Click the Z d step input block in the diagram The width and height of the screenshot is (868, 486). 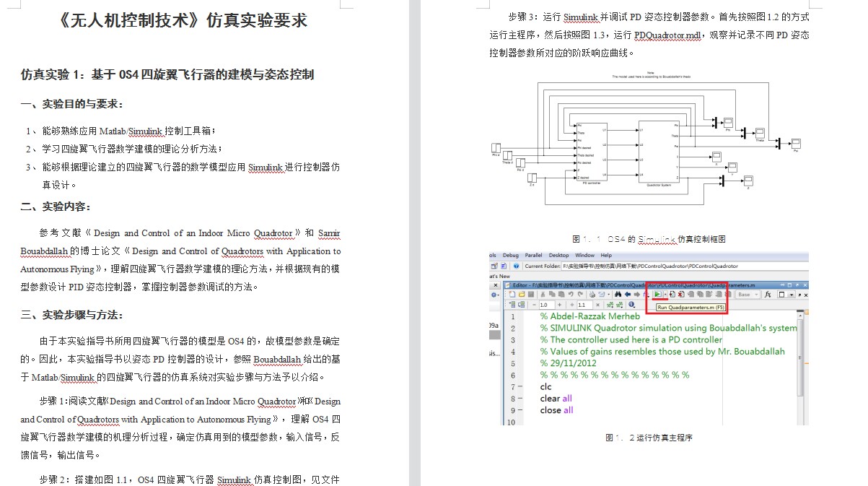click(532, 178)
